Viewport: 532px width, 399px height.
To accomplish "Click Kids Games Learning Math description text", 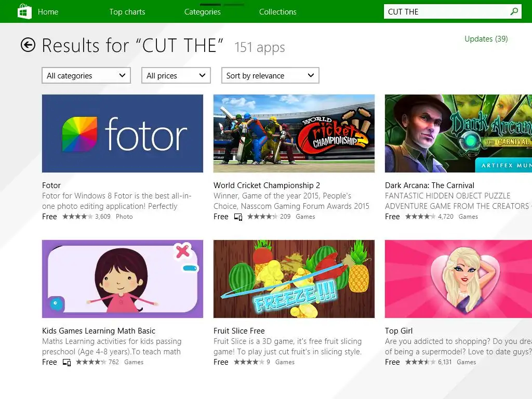I will tap(112, 347).
